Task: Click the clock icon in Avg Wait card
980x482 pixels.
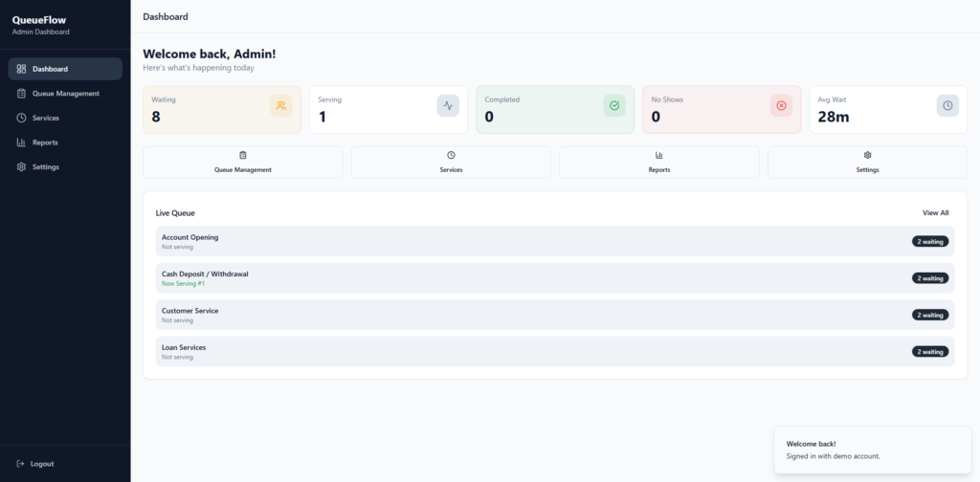Action: tap(947, 105)
